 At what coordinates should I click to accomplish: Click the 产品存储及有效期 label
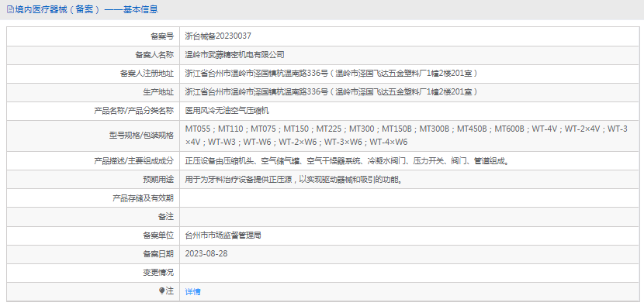(143, 198)
